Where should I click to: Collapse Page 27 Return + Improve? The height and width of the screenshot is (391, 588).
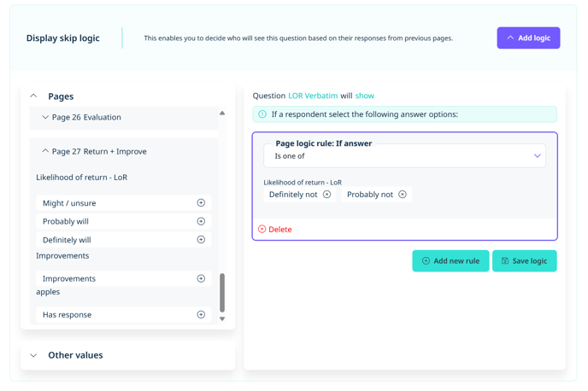coord(45,151)
